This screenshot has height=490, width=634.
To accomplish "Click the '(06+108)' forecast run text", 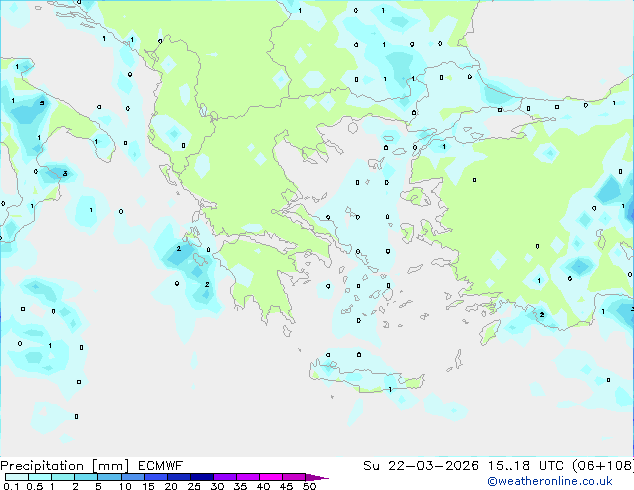I will 603,466.
